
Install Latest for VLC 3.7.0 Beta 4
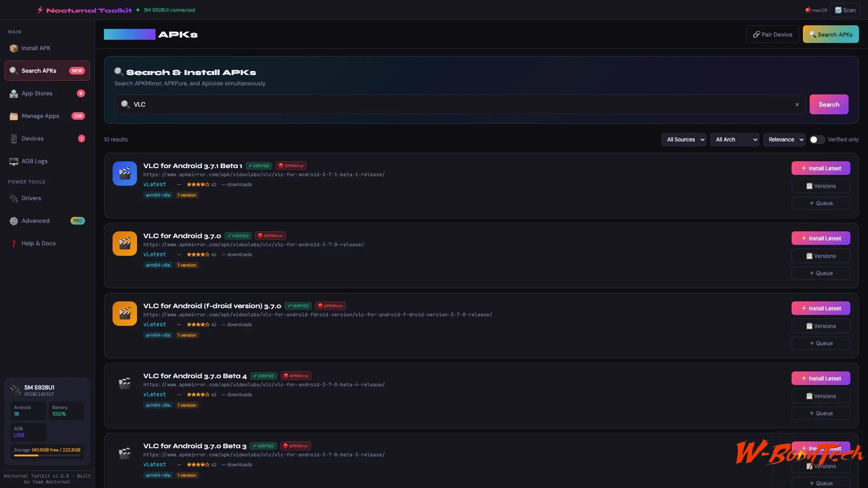[x=821, y=379]
